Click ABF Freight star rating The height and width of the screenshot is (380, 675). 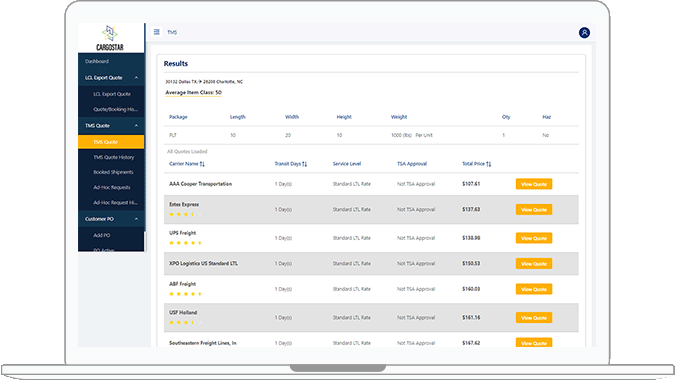click(186, 294)
